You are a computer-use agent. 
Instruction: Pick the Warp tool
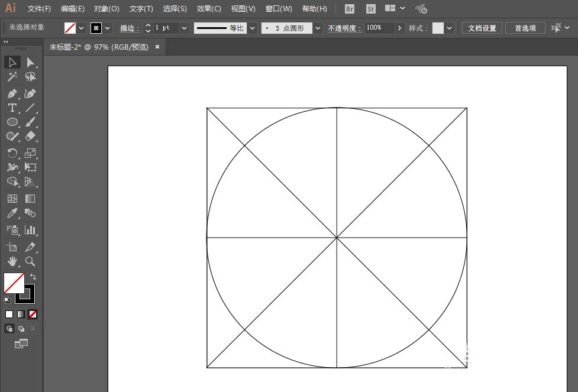(12, 167)
